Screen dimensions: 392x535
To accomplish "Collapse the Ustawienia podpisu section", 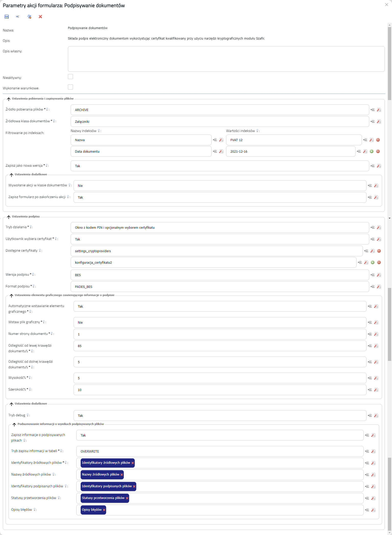I will click(9, 217).
